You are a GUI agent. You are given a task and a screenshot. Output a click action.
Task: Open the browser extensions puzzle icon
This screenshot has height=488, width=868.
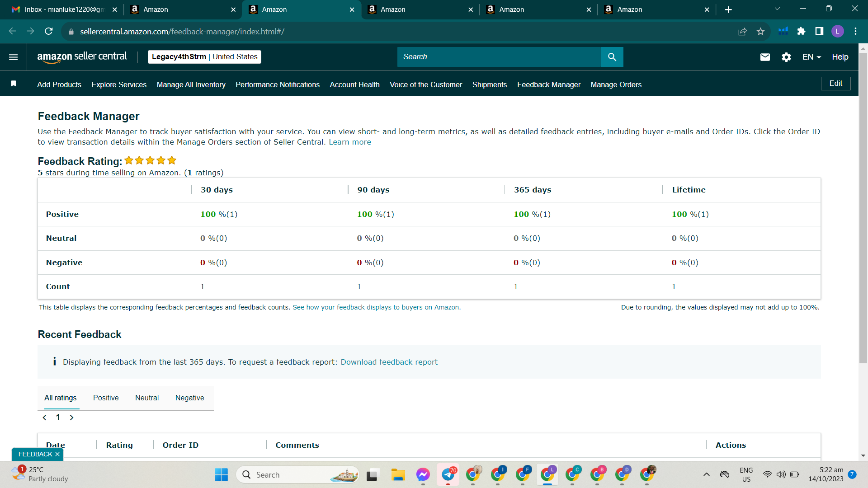801,31
